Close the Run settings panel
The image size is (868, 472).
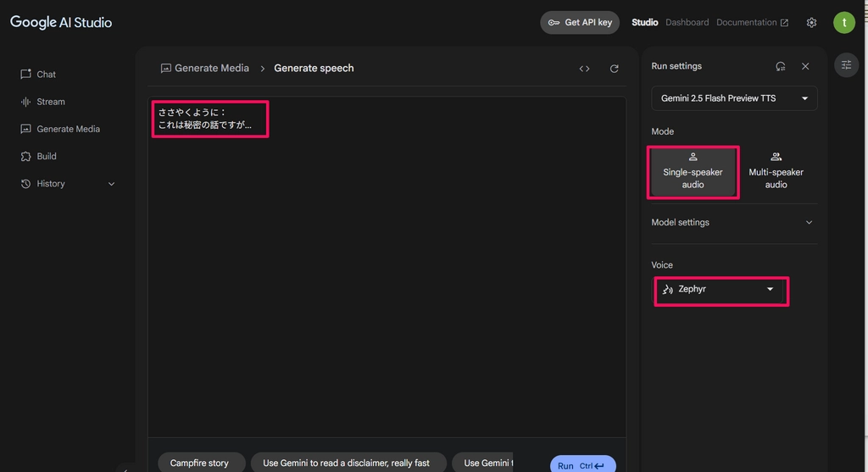(805, 66)
